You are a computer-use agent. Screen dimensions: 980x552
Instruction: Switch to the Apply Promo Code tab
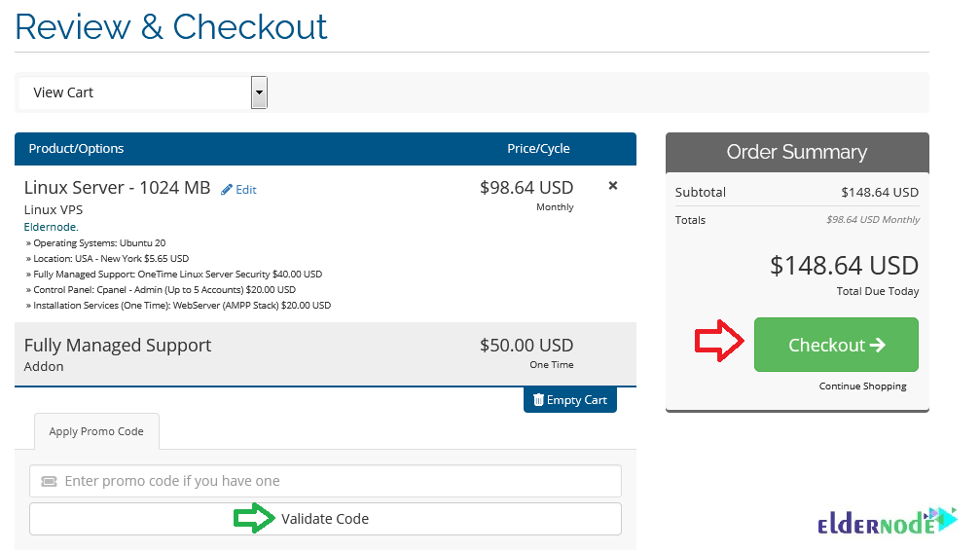pyautogui.click(x=96, y=431)
